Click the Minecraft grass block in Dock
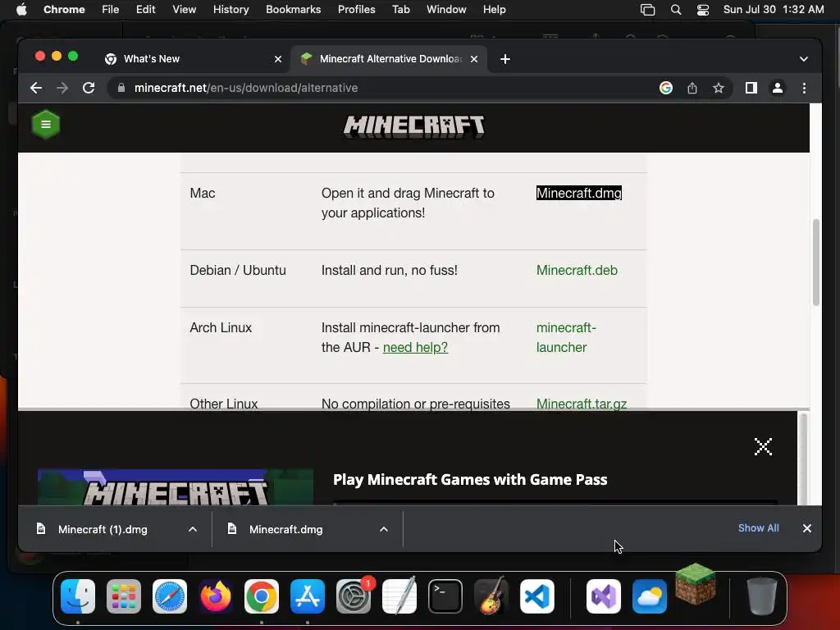Screen dimensions: 840x630 pyautogui.click(x=696, y=584)
